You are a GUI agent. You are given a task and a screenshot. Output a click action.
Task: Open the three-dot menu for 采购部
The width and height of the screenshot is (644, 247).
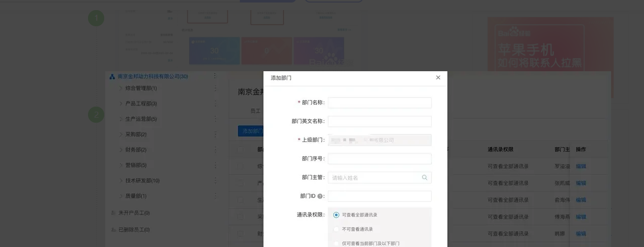(x=215, y=134)
